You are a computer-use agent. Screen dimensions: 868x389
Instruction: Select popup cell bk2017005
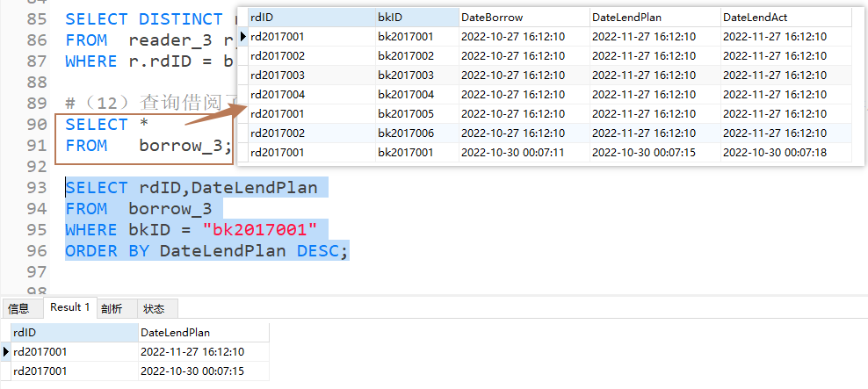[x=416, y=114]
